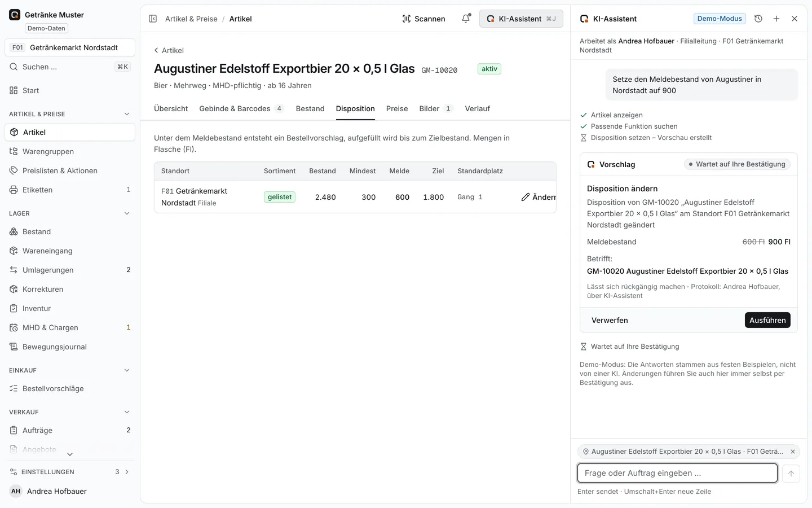Click the send arrow button
812x508 pixels.
[791, 474]
